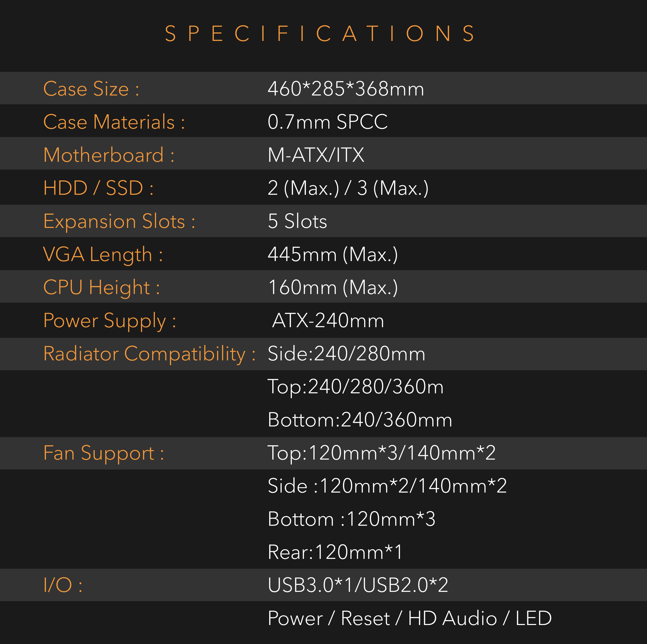Image resolution: width=647 pixels, height=644 pixels.
Task: Click the USB3.0*1/USB2.0*2 I/O value
Action: point(358,585)
